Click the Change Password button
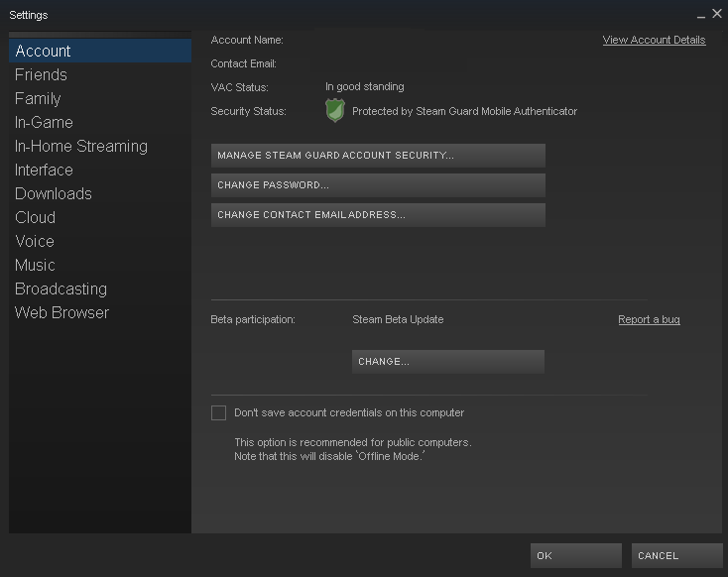Image resolution: width=728 pixels, height=577 pixels. (378, 185)
